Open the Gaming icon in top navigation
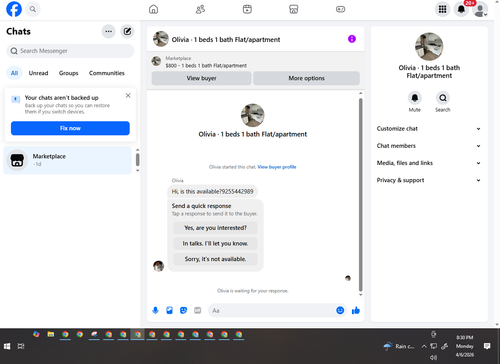This screenshot has width=500, height=364. point(340,9)
